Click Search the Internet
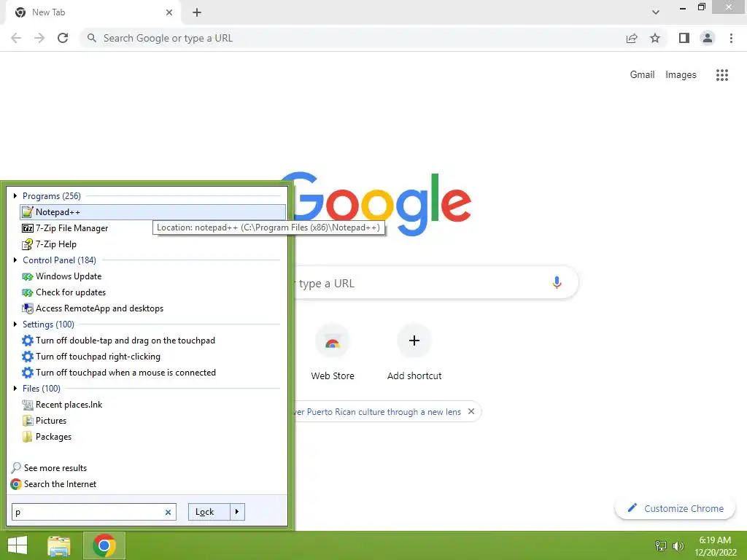This screenshot has width=747, height=560. click(x=60, y=484)
